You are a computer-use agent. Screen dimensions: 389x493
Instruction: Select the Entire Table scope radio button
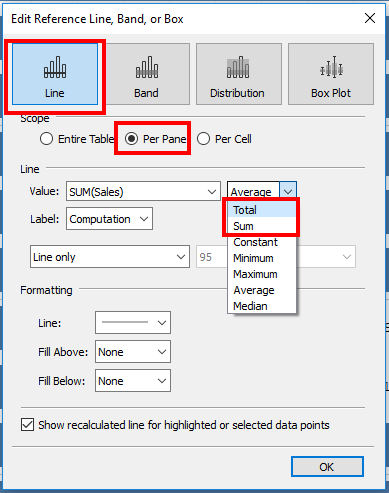click(x=46, y=139)
